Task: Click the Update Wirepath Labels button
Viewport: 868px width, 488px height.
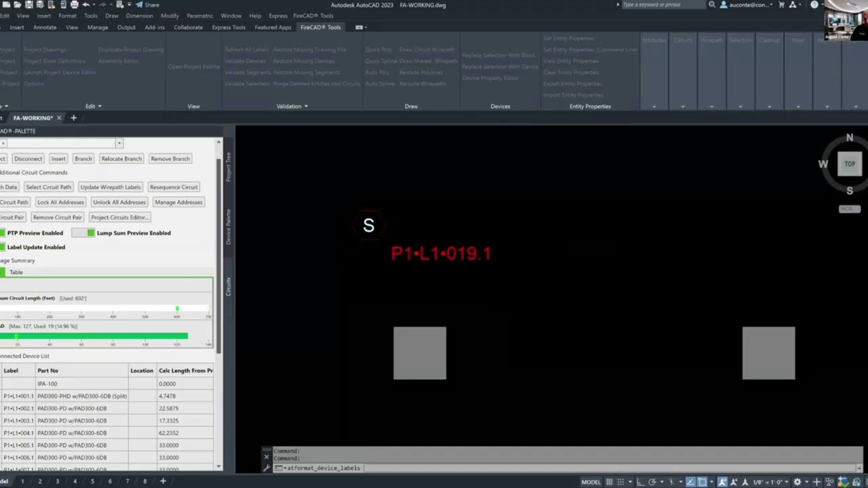Action: click(x=111, y=187)
